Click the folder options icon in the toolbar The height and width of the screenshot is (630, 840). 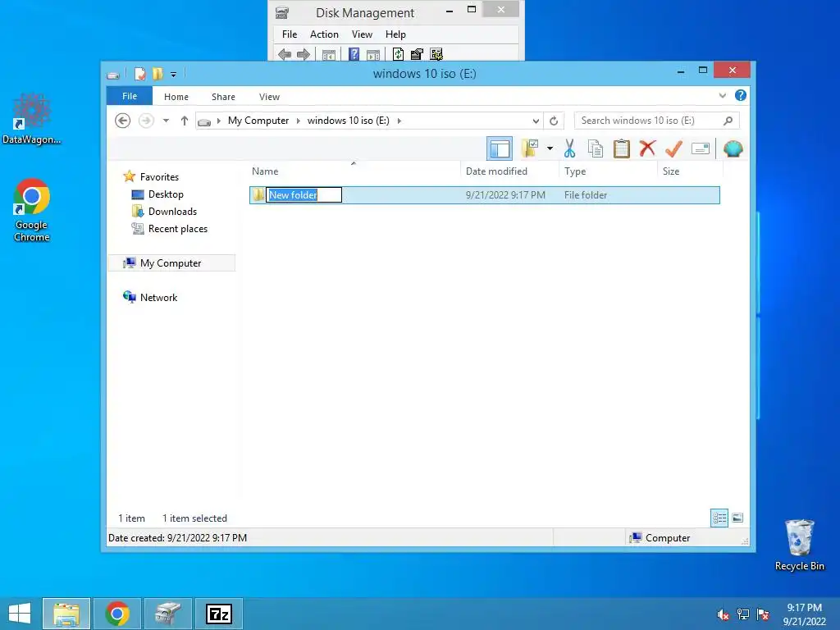tap(530, 148)
